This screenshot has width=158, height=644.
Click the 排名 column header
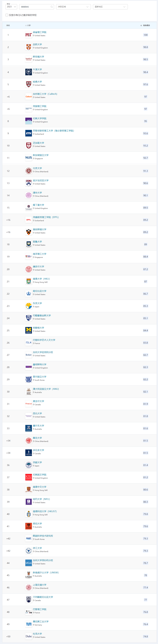coord(8,25)
